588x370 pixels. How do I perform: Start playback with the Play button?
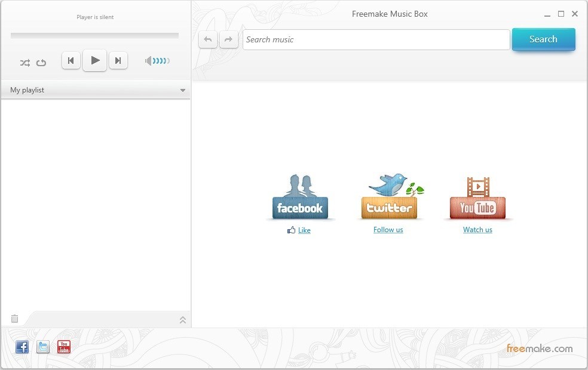94,60
